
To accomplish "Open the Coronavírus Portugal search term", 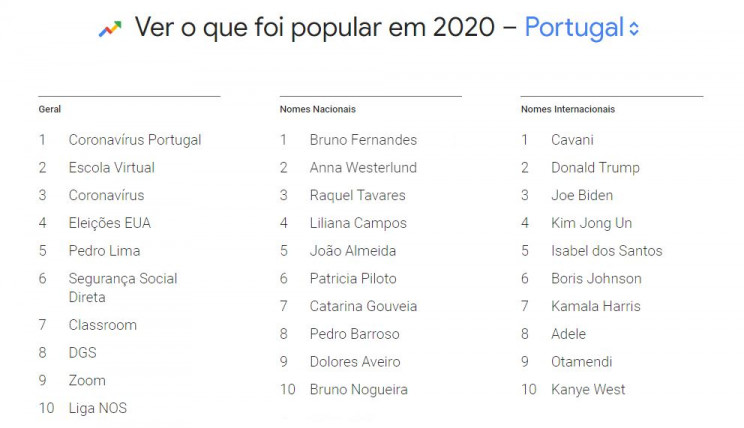I will pyautogui.click(x=135, y=140).
